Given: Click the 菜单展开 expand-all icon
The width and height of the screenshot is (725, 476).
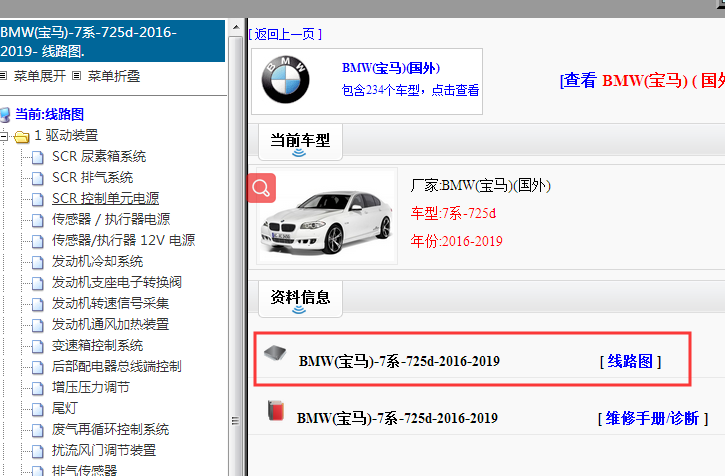Looking at the screenshot, I should (4, 75).
